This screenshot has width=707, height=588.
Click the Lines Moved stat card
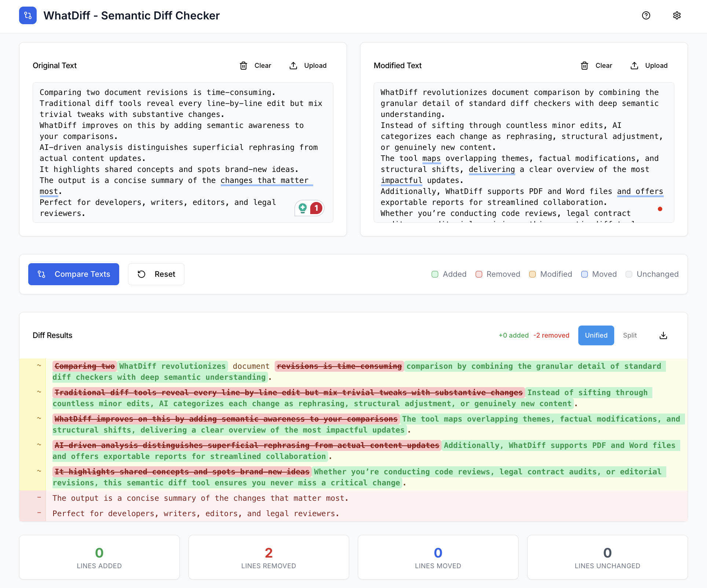(x=438, y=557)
